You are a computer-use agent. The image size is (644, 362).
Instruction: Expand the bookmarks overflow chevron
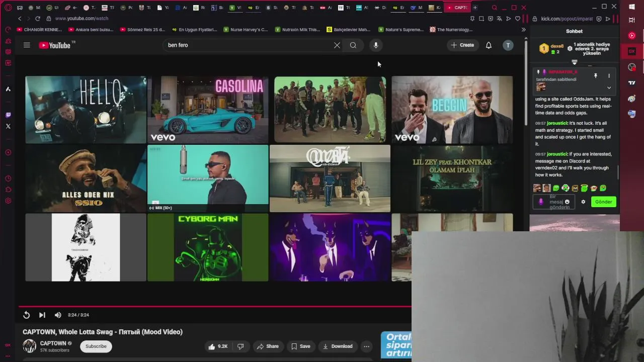click(x=523, y=30)
